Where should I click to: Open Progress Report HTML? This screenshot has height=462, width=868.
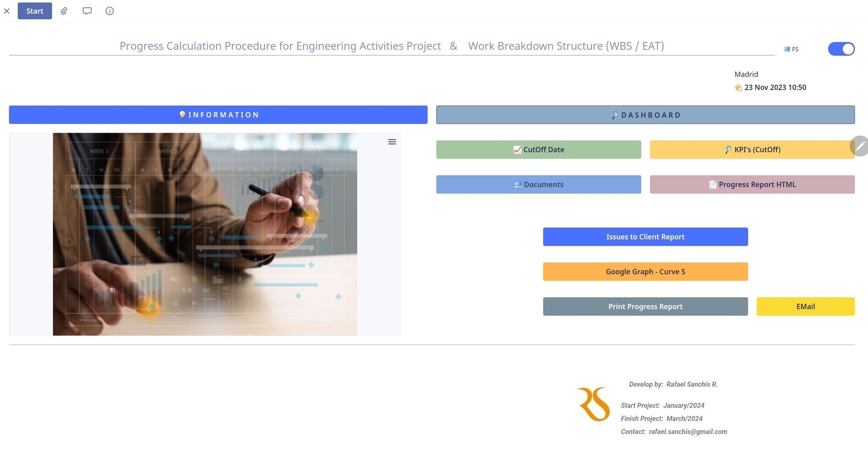coord(752,185)
